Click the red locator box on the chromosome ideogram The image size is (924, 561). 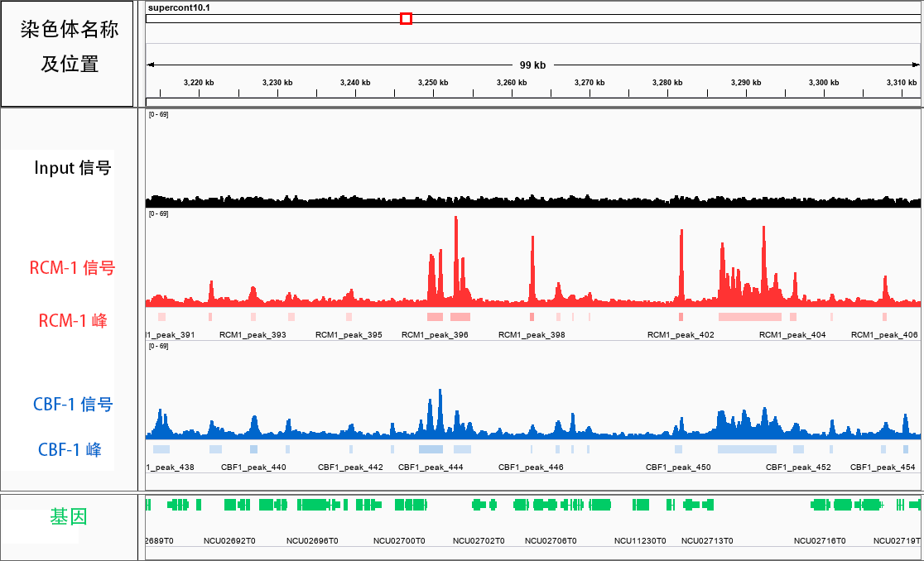tap(406, 17)
